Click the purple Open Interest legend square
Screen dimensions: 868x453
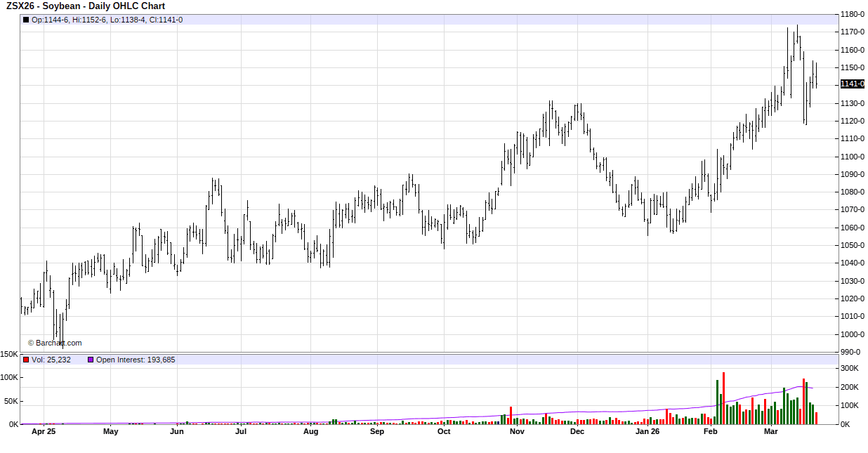[91, 360]
